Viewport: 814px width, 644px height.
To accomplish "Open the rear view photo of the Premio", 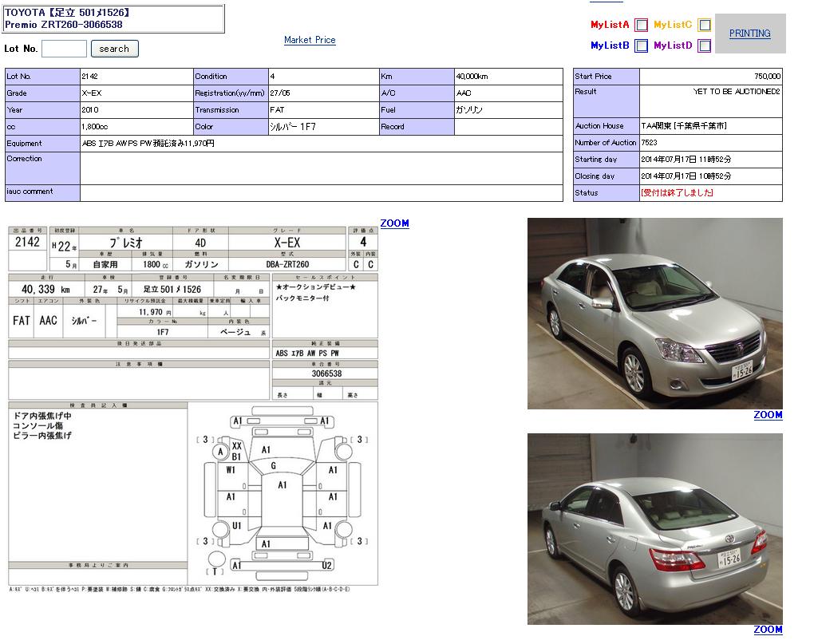I will tap(654, 528).
